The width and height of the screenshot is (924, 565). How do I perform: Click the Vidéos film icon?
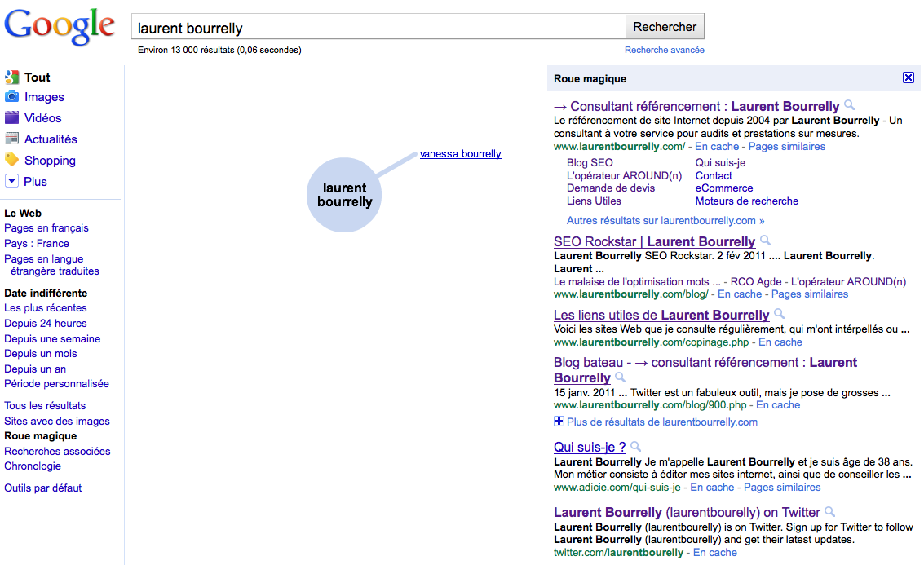click(x=11, y=118)
